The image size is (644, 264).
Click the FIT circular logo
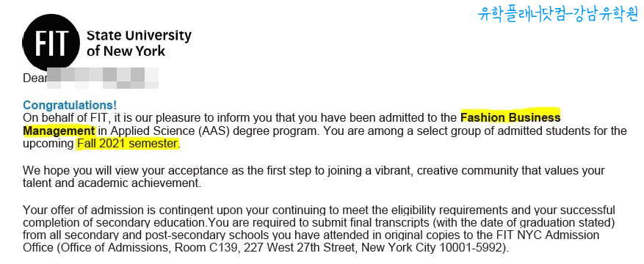point(51,43)
